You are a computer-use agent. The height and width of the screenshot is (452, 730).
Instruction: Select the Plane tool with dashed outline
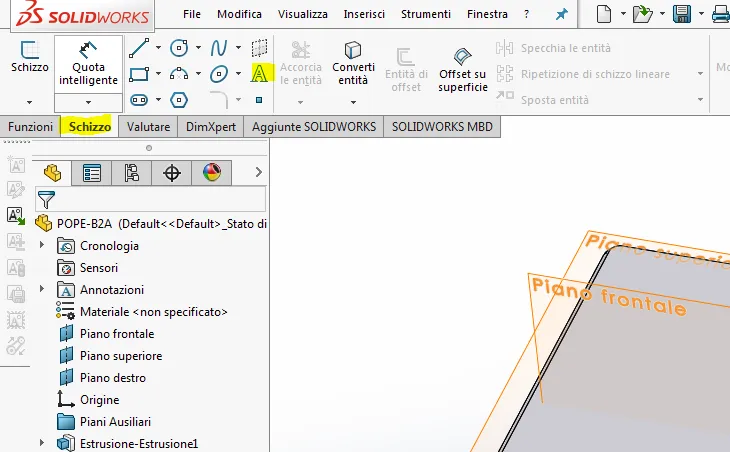click(x=259, y=47)
